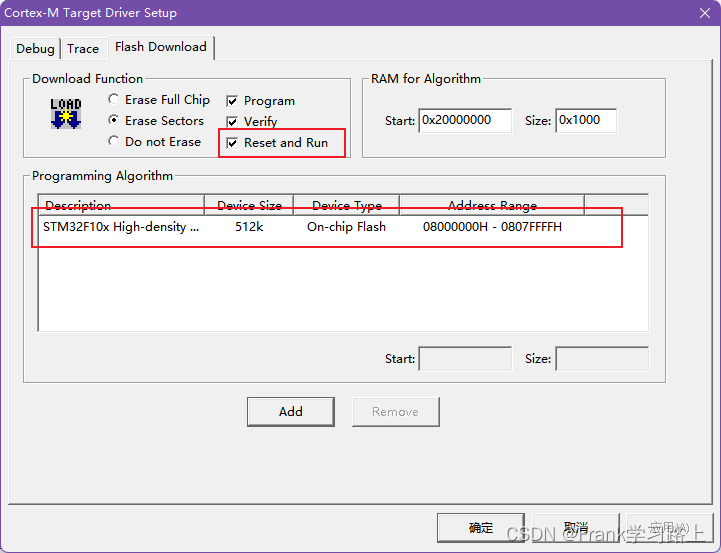The height and width of the screenshot is (553, 721).
Task: Click the RAM for Algorithm Start field
Action: point(465,120)
